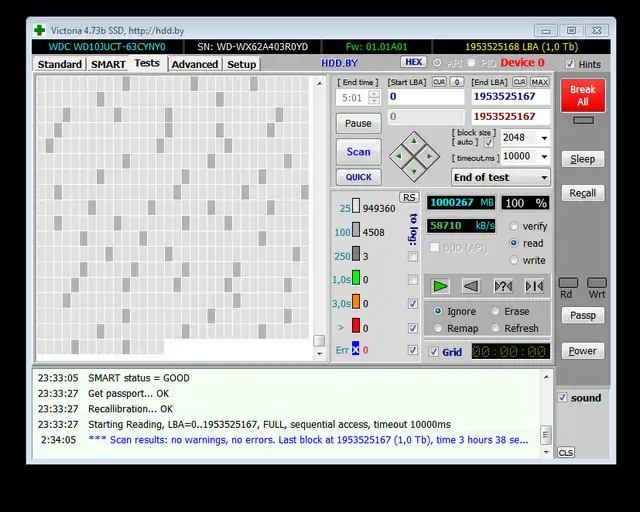The image size is (640, 512).
Task: Switch to the SMART tab
Action: click(108, 64)
